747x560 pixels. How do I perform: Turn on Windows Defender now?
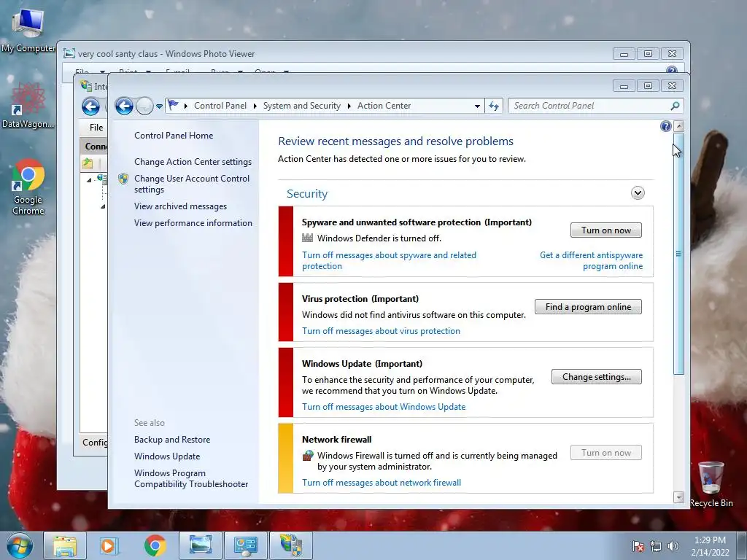pos(606,230)
